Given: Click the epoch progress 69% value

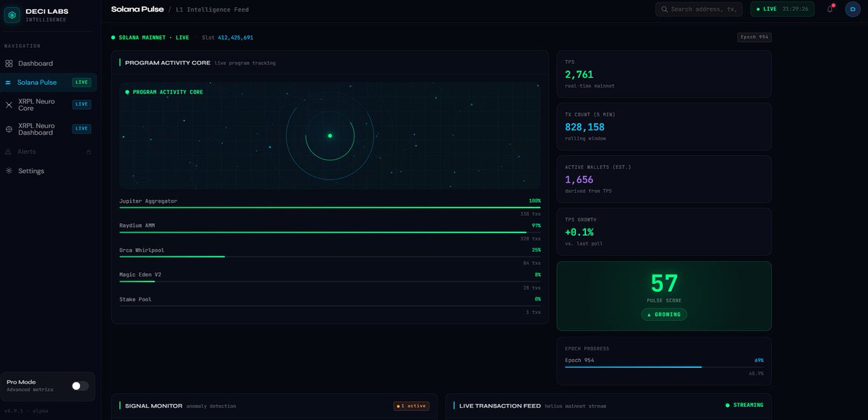Looking at the screenshot, I should click(759, 360).
